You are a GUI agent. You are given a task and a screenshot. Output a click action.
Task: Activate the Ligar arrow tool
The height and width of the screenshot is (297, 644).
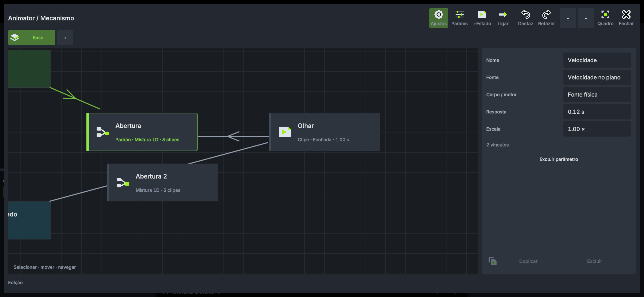point(503,18)
